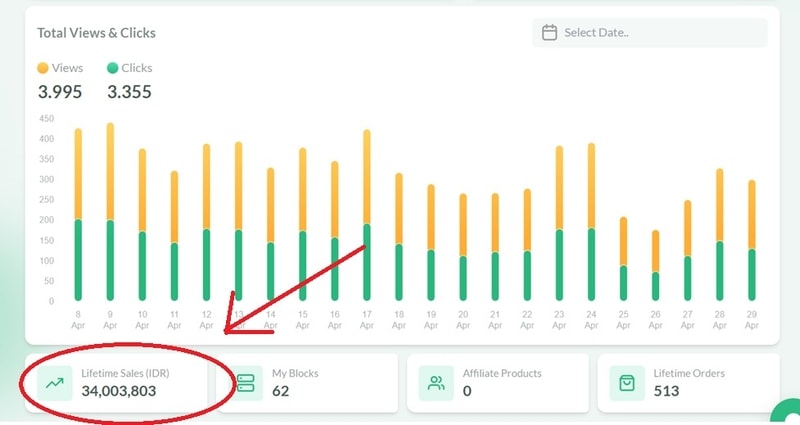The height and width of the screenshot is (425, 800).
Task: Click the Affiliate Products people icon
Action: [x=436, y=382]
